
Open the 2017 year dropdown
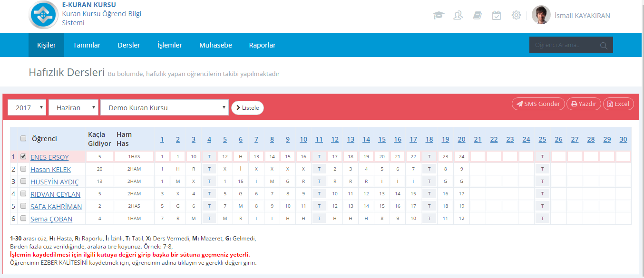tap(27, 108)
